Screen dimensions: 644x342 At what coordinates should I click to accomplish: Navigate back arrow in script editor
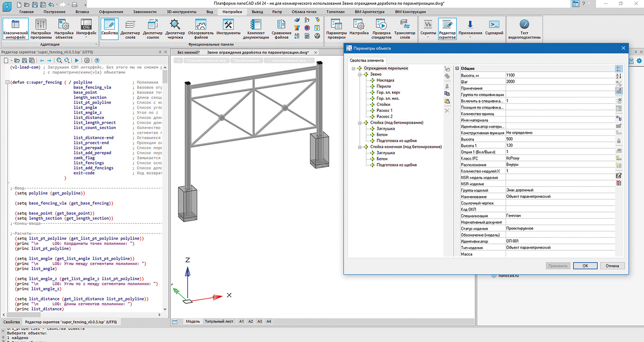[x=42, y=60]
